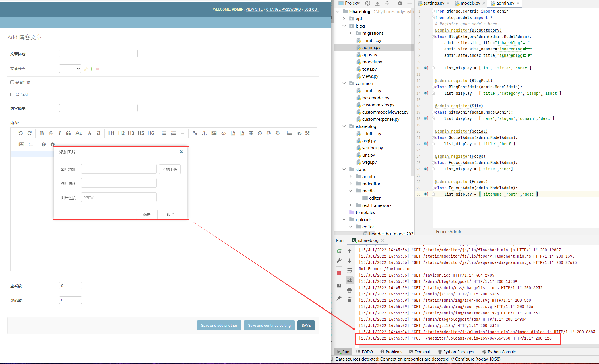Image resolution: width=599 pixels, height=364 pixels.
Task: Click the undo icon in editor toolbar
Action: [x=20, y=133]
